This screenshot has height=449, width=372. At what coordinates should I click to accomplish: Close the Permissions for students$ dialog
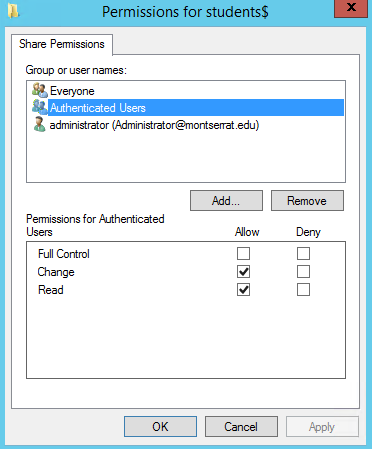coord(351,8)
